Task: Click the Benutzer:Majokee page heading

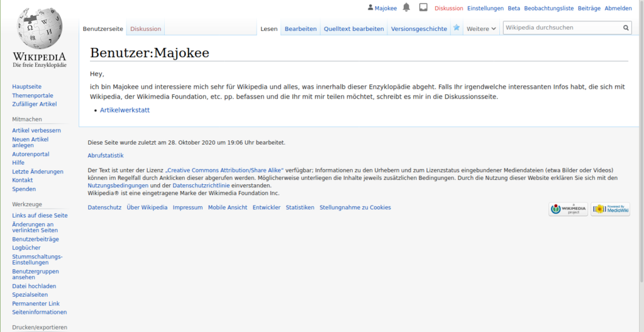Action: (x=150, y=53)
